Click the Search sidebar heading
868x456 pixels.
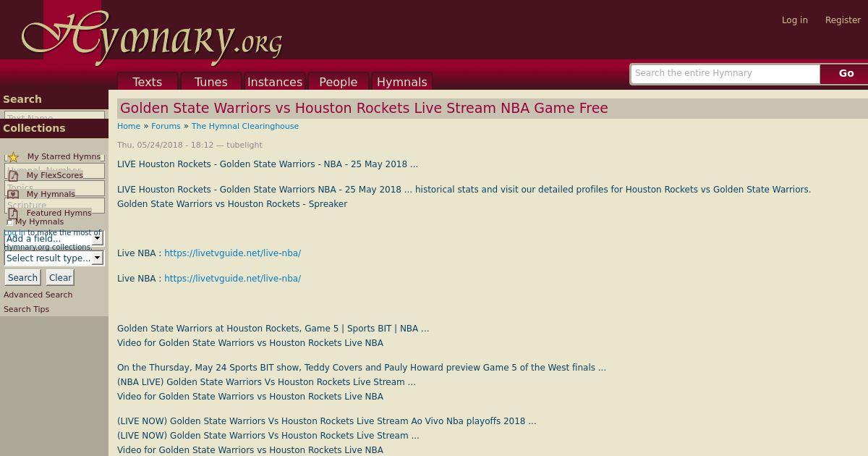(x=22, y=99)
